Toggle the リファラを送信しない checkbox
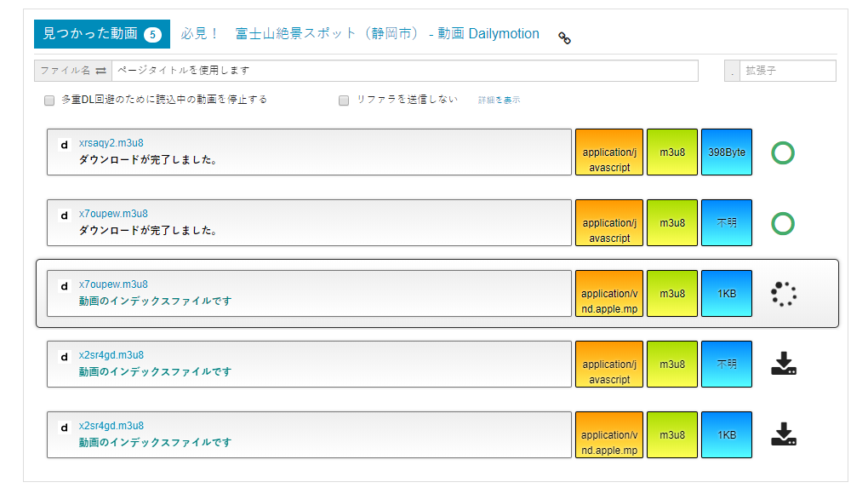The height and width of the screenshot is (494, 868). (344, 101)
